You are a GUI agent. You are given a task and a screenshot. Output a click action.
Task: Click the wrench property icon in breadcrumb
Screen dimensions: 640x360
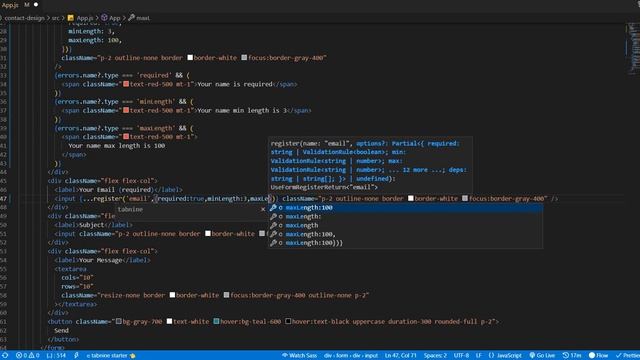click(131, 18)
